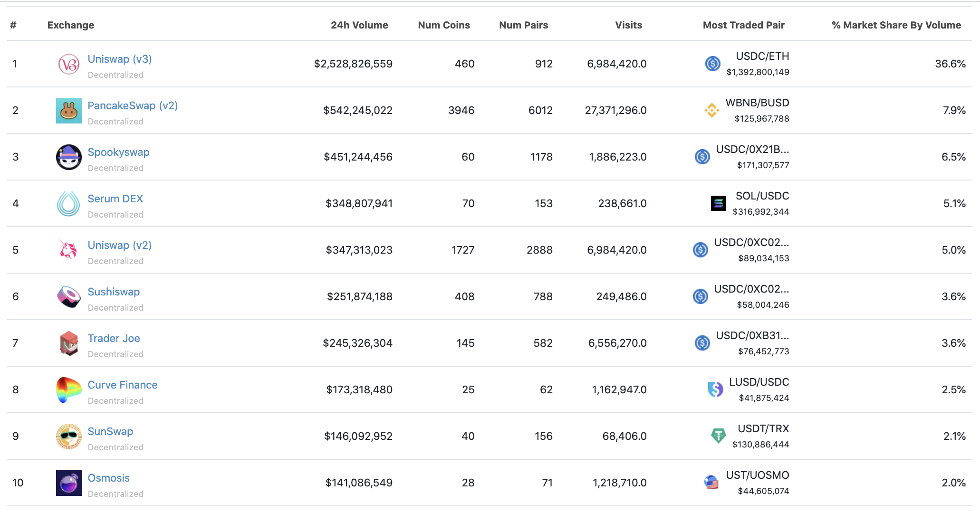Click the SOL/USDC Solana coin icon
980x513 pixels.
click(718, 203)
